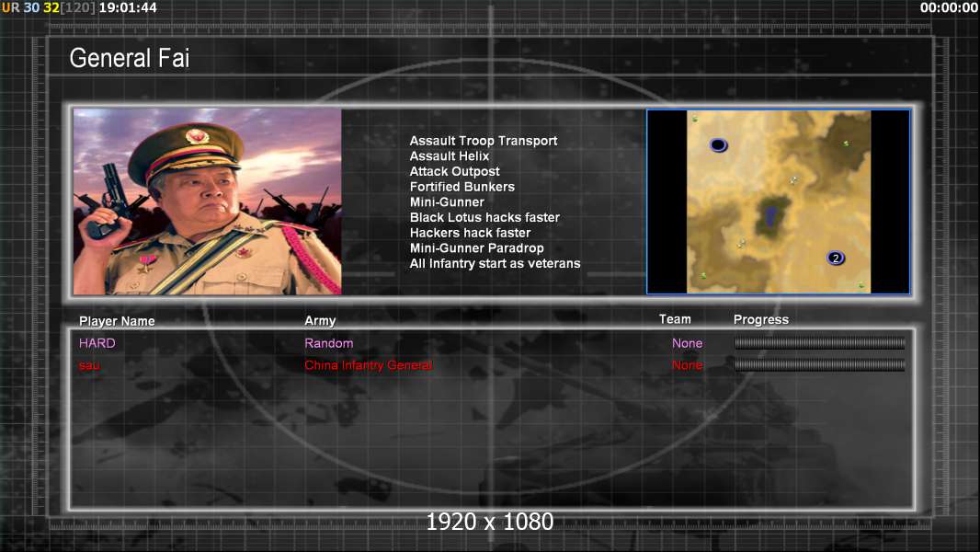Click 'Black Lotus hacks faster' text

tap(484, 217)
